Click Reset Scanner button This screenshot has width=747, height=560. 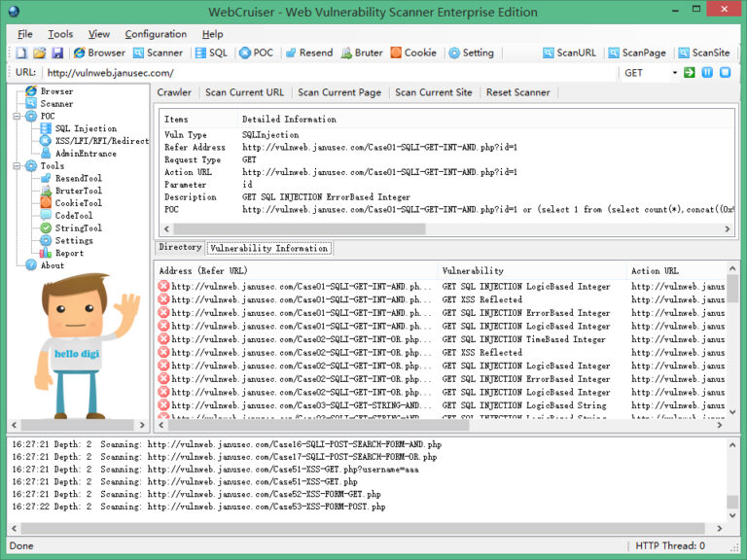[517, 92]
